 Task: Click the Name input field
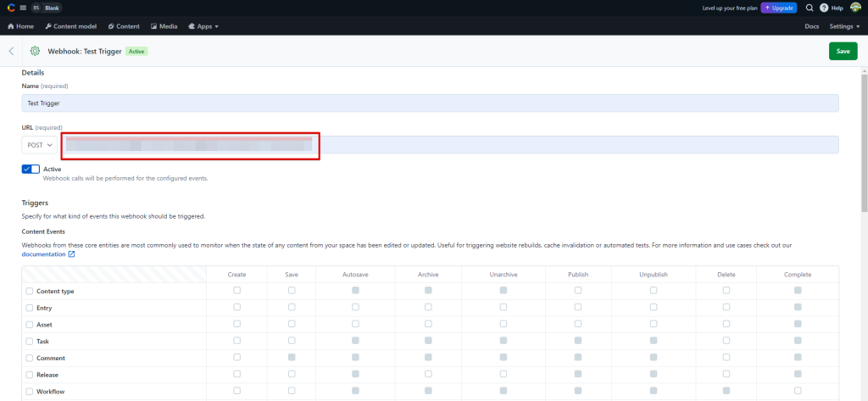430,103
